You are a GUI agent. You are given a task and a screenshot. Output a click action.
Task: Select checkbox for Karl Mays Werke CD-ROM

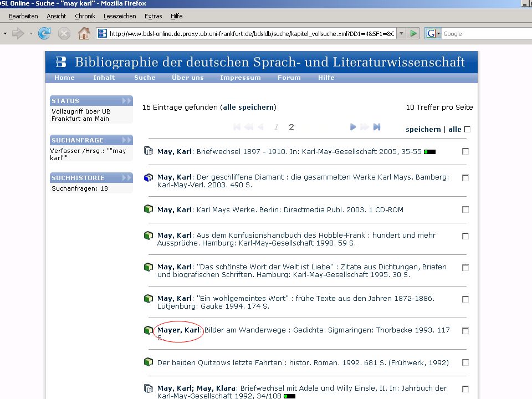[465, 209]
